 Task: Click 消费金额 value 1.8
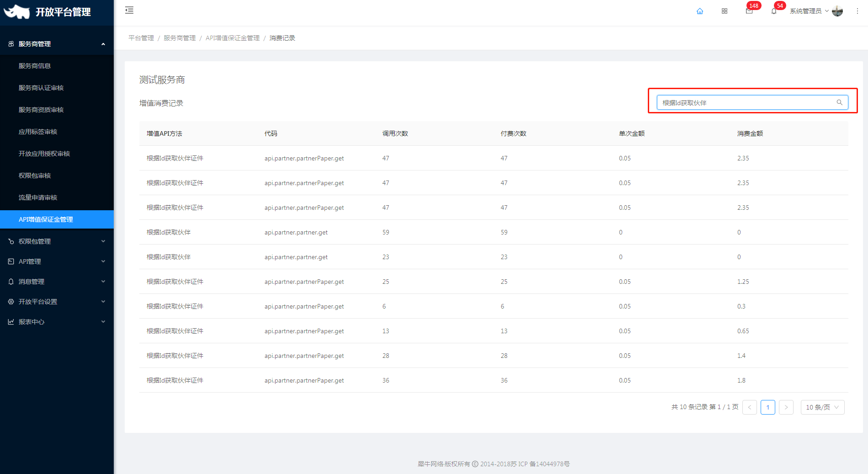pos(741,380)
